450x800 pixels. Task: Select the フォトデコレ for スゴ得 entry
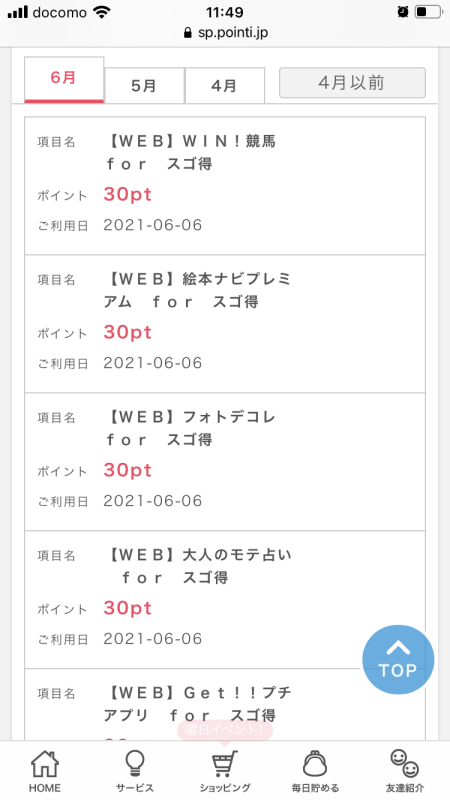tap(224, 462)
